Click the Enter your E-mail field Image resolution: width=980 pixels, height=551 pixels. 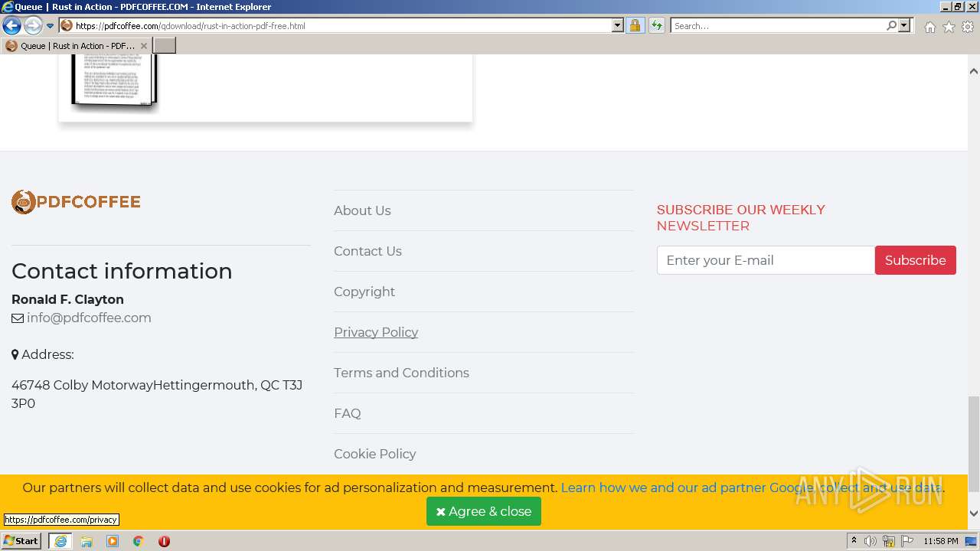click(766, 260)
